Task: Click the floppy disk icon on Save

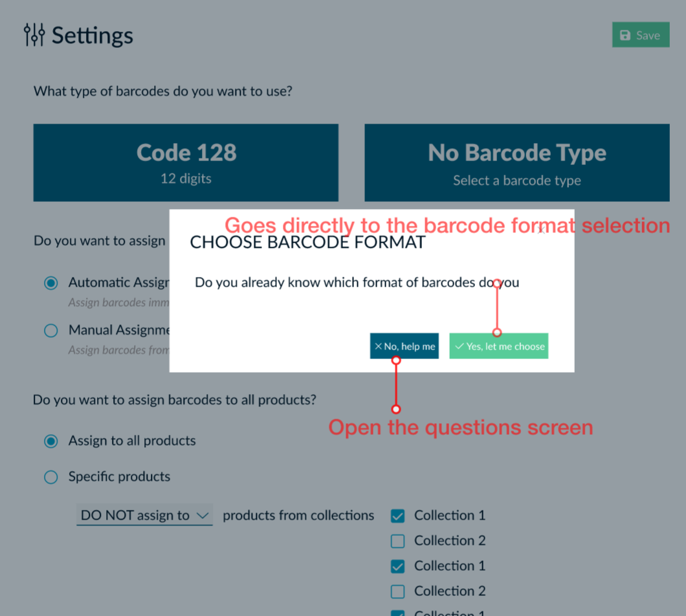Action: click(625, 36)
